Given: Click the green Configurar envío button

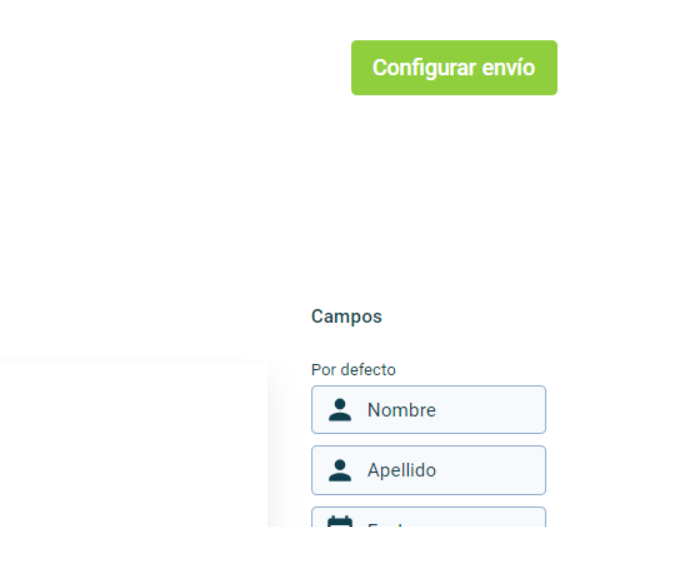Looking at the screenshot, I should (x=454, y=68).
